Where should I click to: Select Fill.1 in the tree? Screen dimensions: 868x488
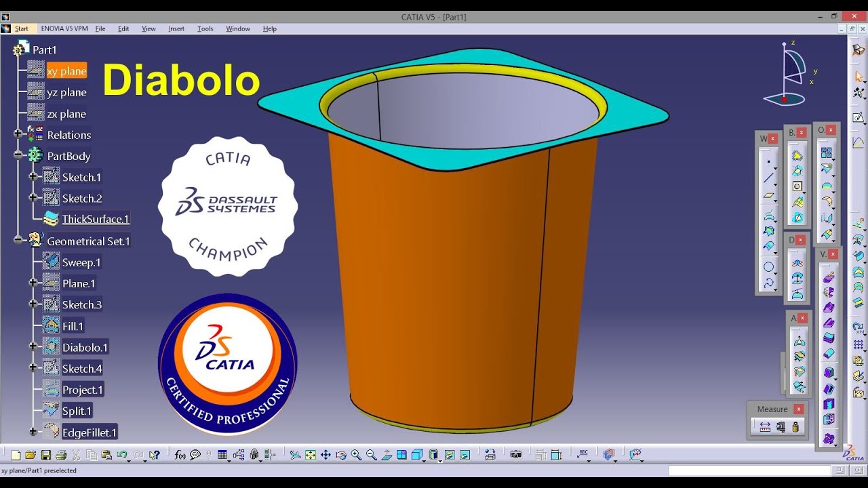coord(73,326)
